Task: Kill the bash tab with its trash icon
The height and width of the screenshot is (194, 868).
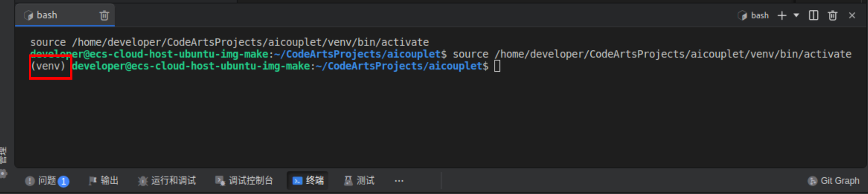Action: 104,15
